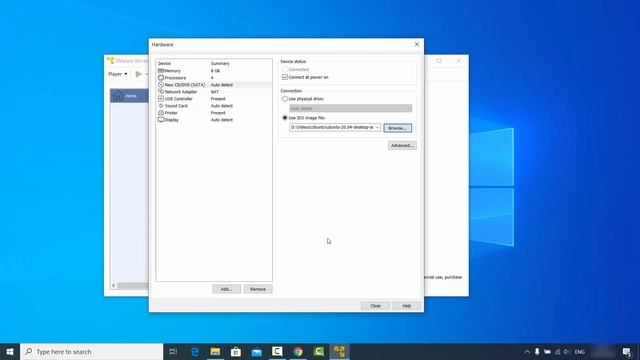Open the Windows Start menu
The height and width of the screenshot is (360, 640).
point(10,351)
